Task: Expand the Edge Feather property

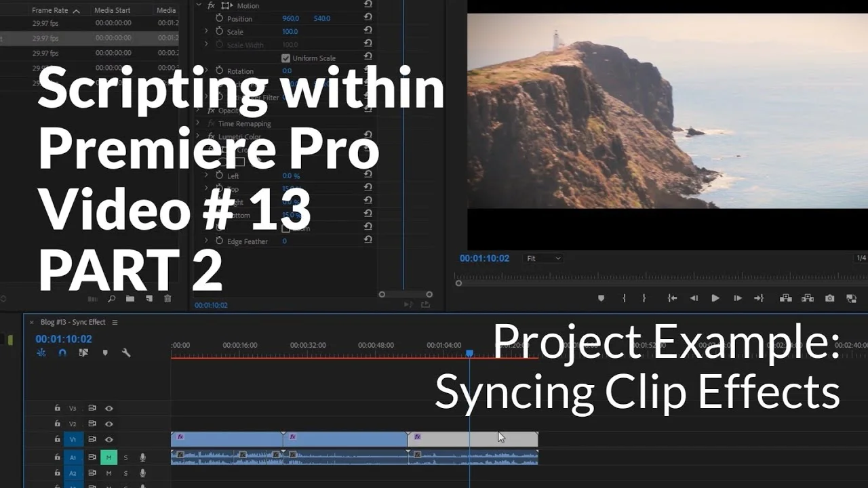Action: [x=207, y=241]
